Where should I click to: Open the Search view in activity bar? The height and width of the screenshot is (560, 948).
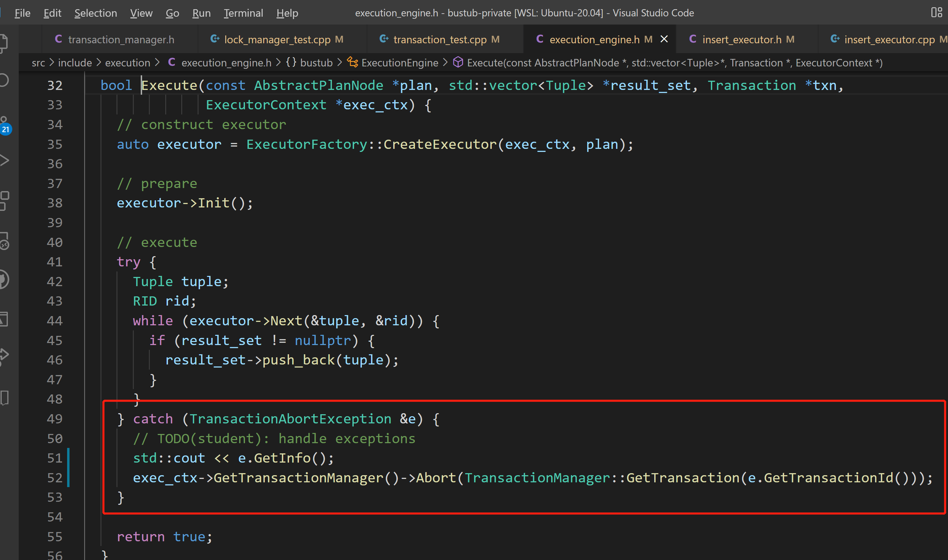(4, 80)
